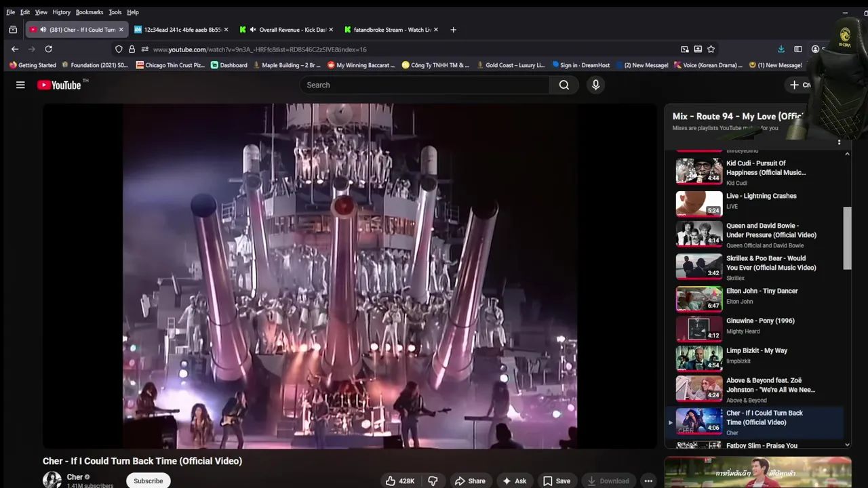The width and height of the screenshot is (868, 488).
Task: Open the History menu
Action: point(61,12)
